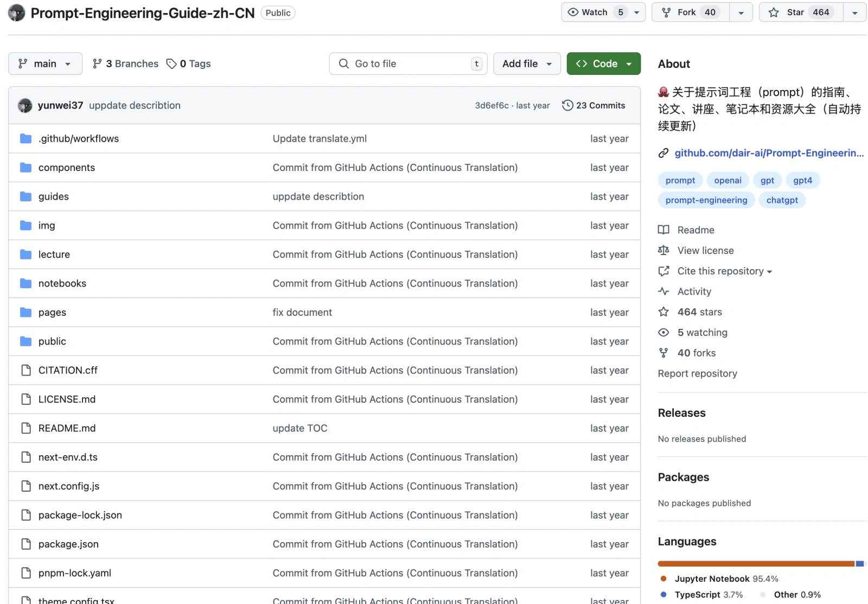Expand the green Code dropdown

tap(603, 63)
